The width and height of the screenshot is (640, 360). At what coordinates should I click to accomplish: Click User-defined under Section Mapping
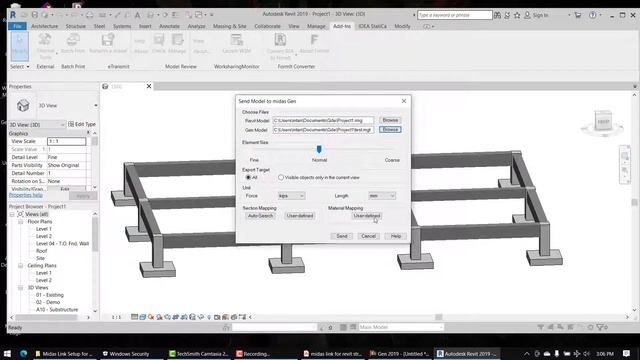point(300,216)
